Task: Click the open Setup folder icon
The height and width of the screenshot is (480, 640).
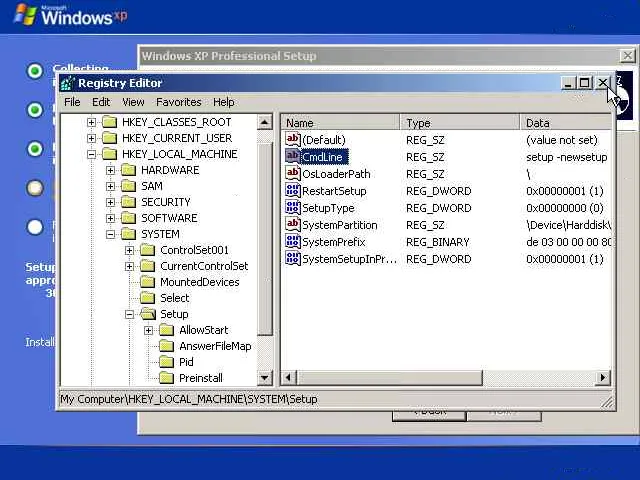Action: point(148,314)
